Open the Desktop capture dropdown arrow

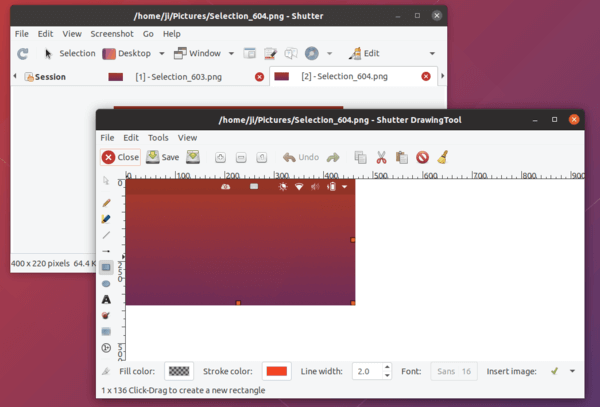(x=162, y=54)
